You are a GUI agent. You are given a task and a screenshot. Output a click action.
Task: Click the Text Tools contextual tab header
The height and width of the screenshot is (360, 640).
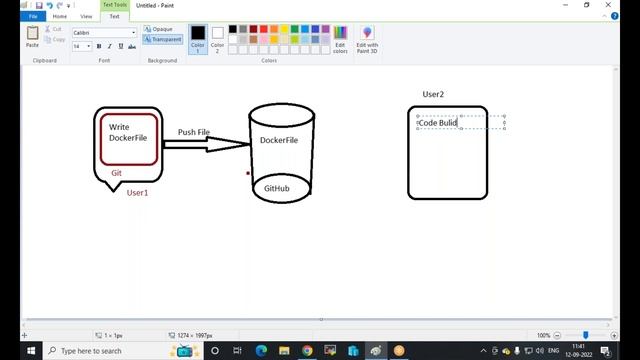point(115,5)
